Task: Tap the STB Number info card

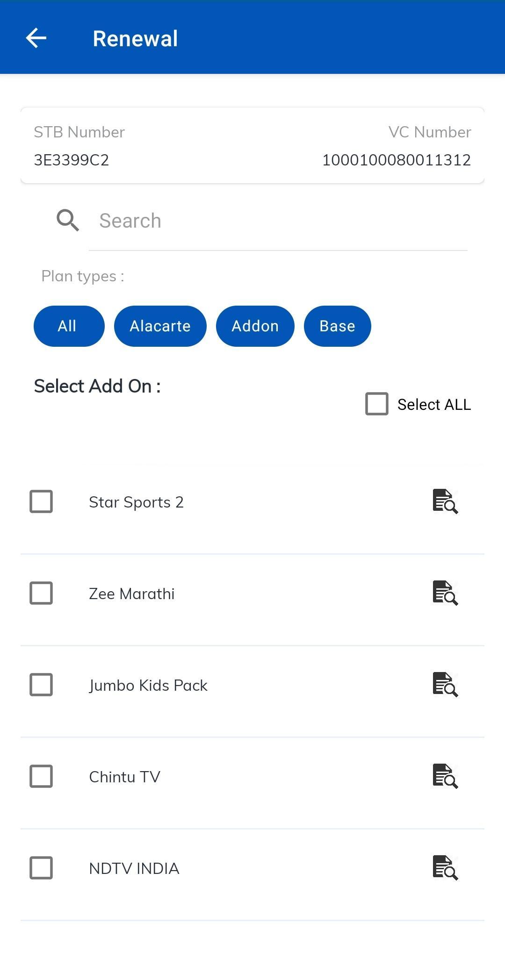Action: click(252, 145)
